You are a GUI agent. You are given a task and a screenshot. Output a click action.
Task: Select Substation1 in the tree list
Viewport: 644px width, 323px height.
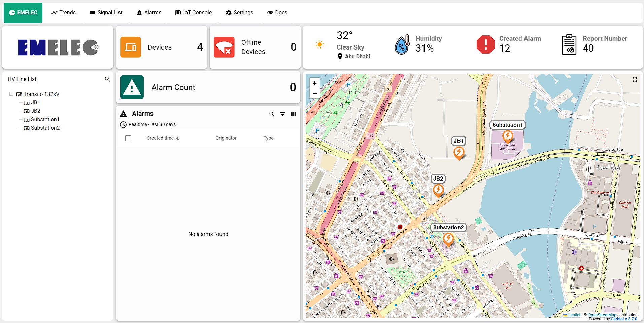45,120
